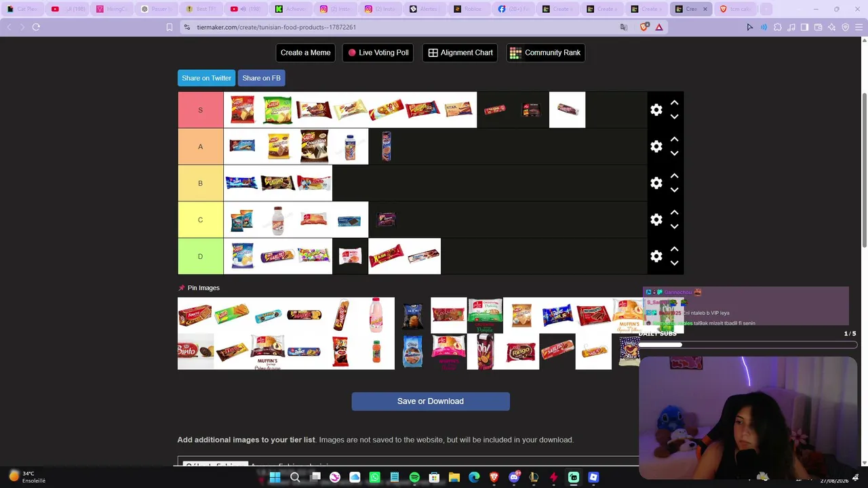Share the tier list on Twitter
This screenshot has height=488, width=868.
tap(206, 78)
